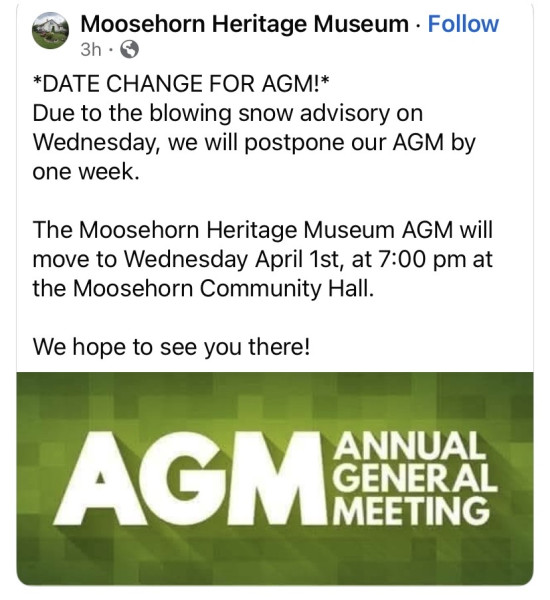550x600 pixels.
Task: Click the MEETING word in the banner
Action: click(x=411, y=511)
